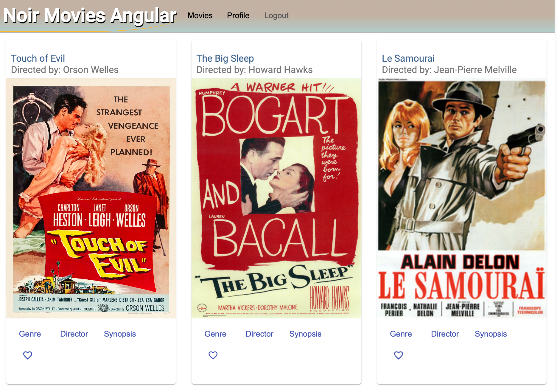The image size is (557, 392).
Task: Favorite The Big Sleep with heart icon
Action: click(213, 355)
